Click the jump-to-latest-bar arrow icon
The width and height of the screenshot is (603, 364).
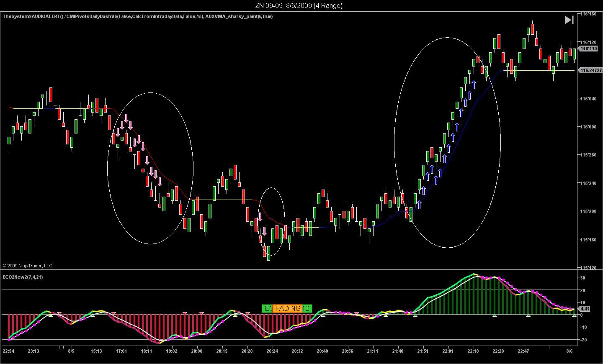click(x=569, y=20)
